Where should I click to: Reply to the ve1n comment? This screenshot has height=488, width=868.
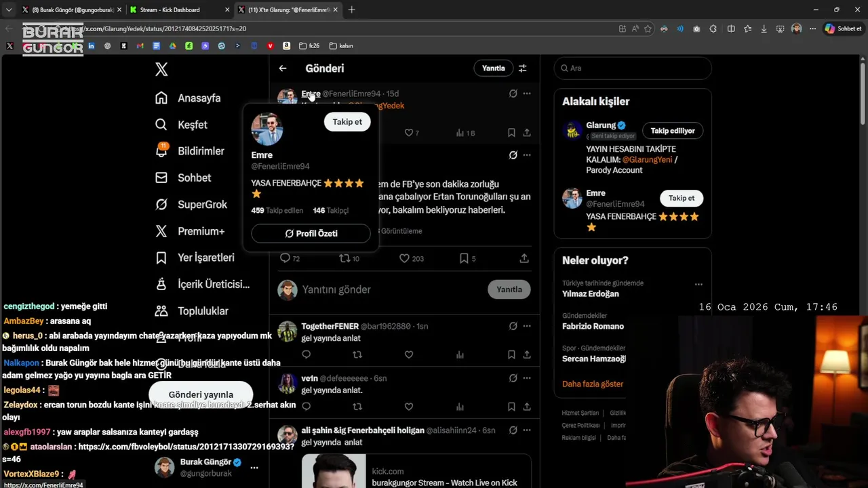pyautogui.click(x=306, y=407)
